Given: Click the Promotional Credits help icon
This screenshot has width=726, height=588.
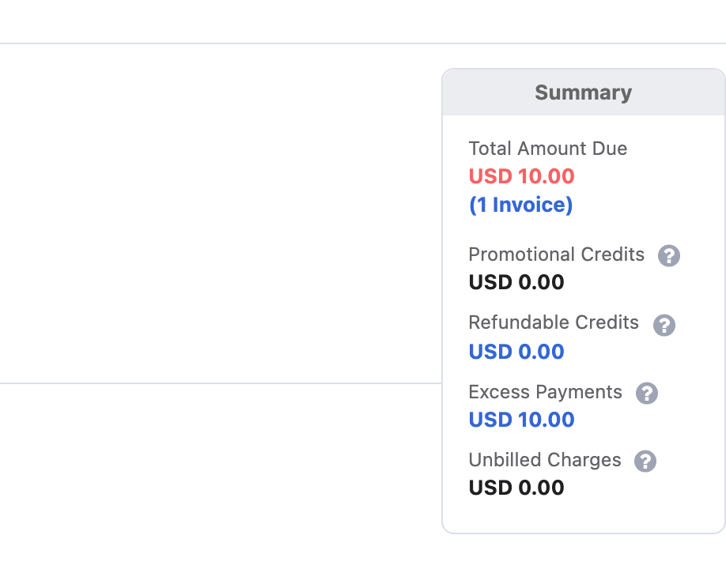Looking at the screenshot, I should click(x=669, y=256).
